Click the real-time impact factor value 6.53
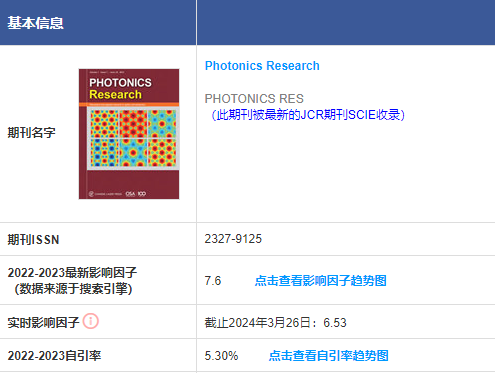 pos(335,323)
